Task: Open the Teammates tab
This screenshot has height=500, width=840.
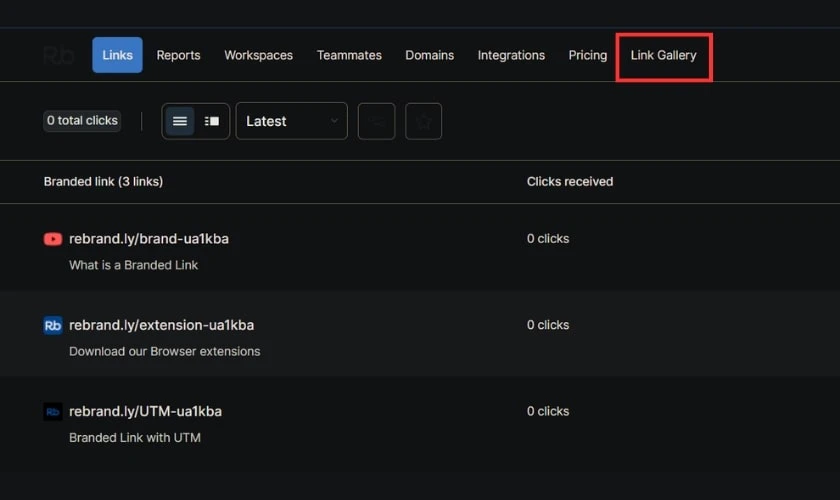Action: click(349, 55)
